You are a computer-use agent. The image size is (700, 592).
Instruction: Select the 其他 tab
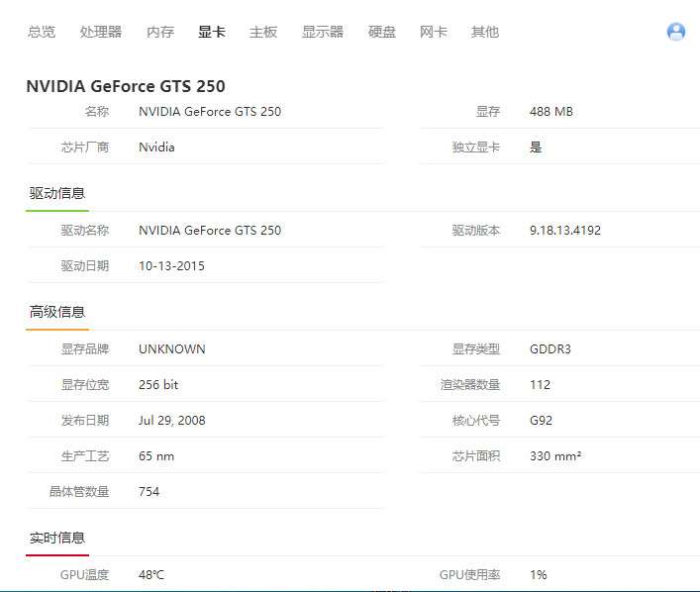[x=485, y=32]
